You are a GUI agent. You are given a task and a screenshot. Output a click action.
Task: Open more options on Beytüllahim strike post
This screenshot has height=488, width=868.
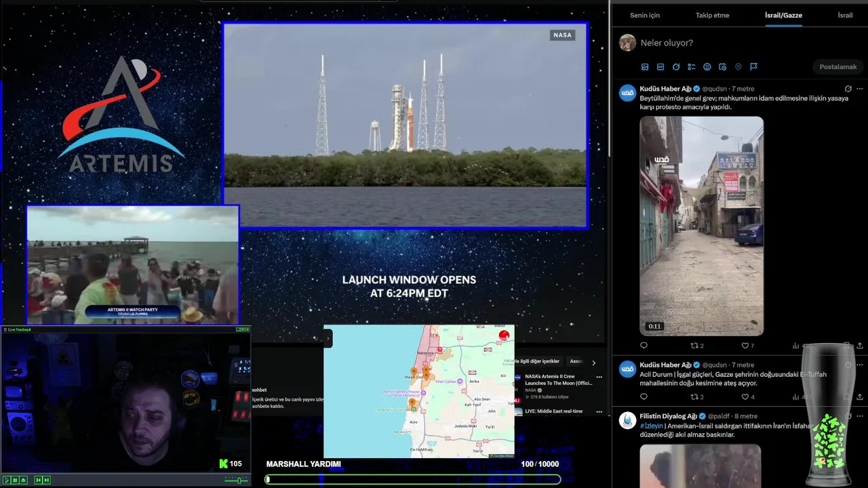pyautogui.click(x=860, y=89)
